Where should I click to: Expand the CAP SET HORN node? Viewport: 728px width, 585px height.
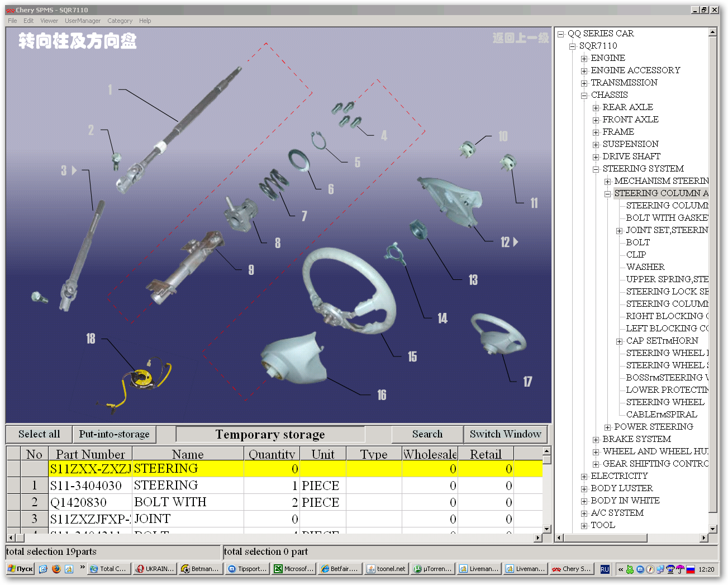[619, 341]
